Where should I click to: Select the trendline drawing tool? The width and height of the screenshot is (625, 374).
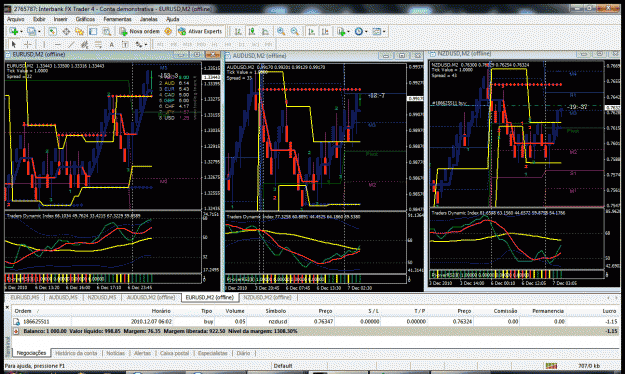point(71,44)
